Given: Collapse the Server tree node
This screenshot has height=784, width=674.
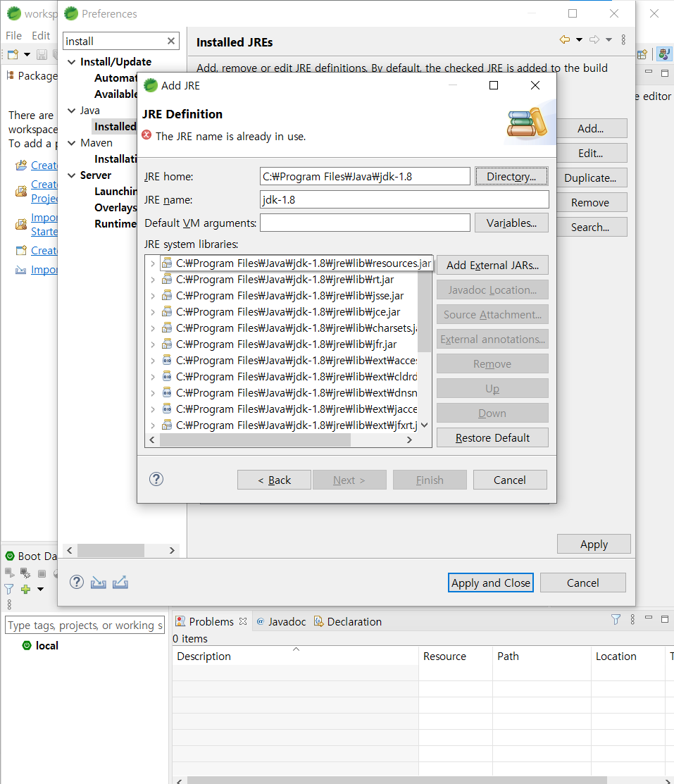Looking at the screenshot, I should (72, 175).
